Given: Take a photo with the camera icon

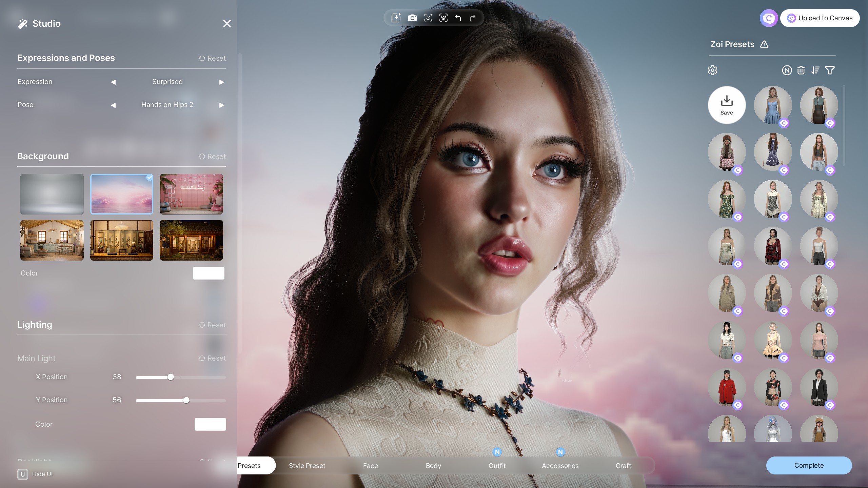Looking at the screenshot, I should tap(412, 18).
